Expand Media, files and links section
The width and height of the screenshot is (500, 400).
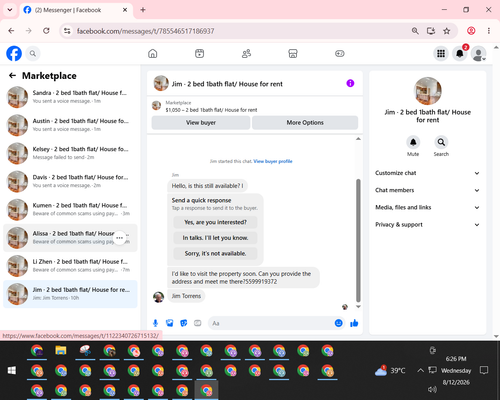(427, 207)
